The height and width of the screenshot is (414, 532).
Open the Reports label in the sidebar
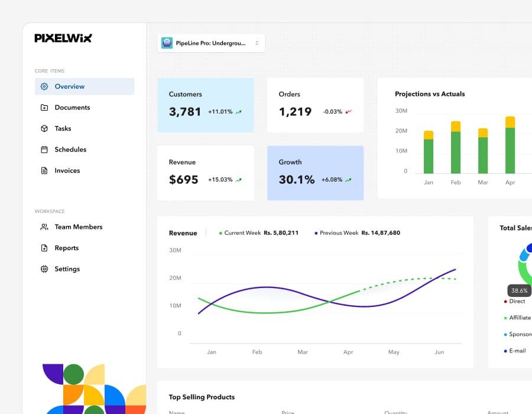pyautogui.click(x=67, y=248)
